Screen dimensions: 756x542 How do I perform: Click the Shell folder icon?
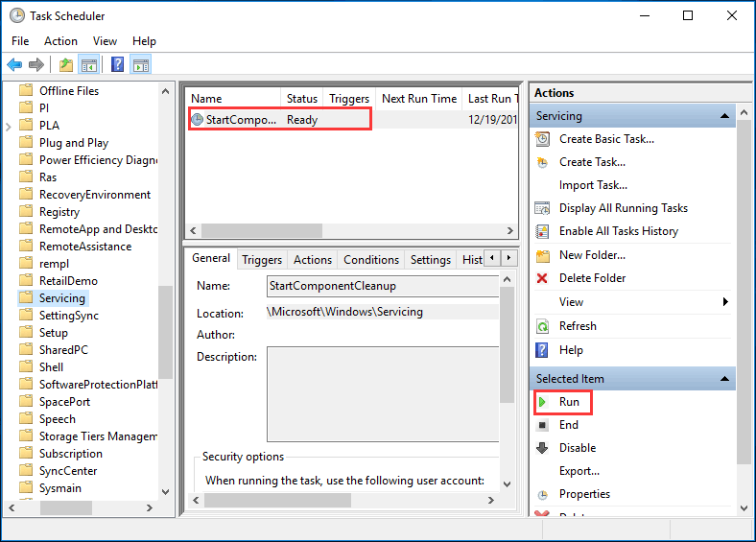coord(26,367)
